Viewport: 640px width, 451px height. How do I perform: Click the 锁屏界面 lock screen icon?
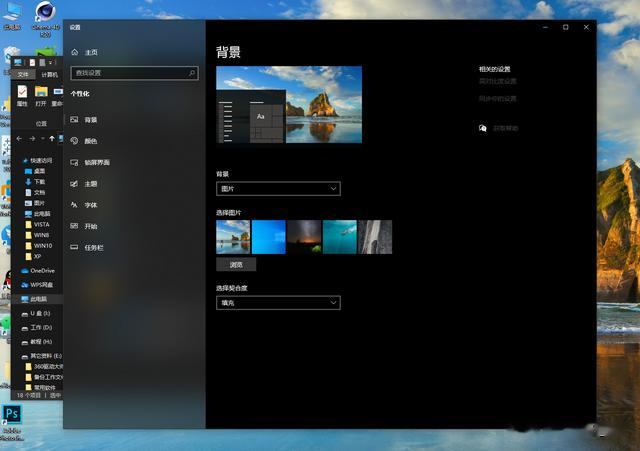[x=74, y=162]
